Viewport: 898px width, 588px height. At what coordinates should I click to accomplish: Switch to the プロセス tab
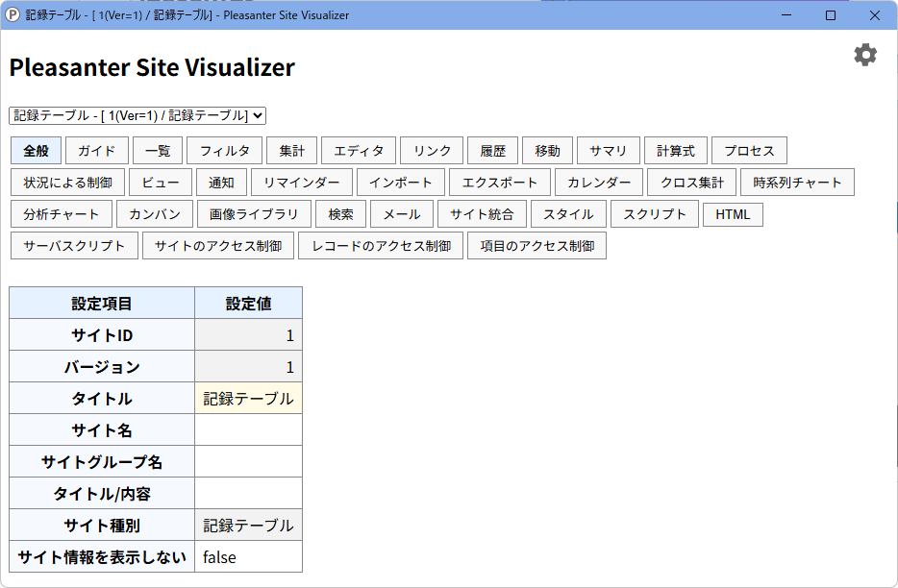pos(749,151)
